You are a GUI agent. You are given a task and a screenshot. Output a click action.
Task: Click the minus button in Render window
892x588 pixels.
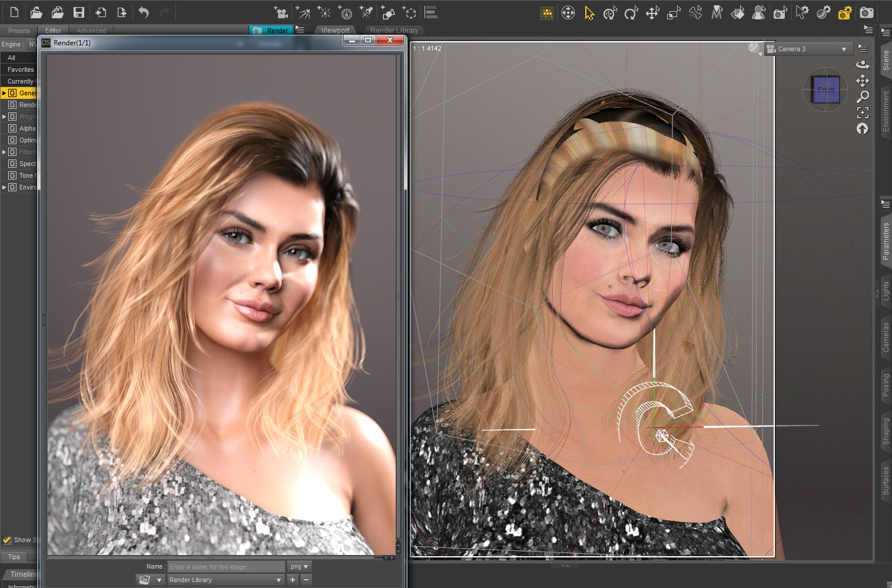[x=306, y=580]
